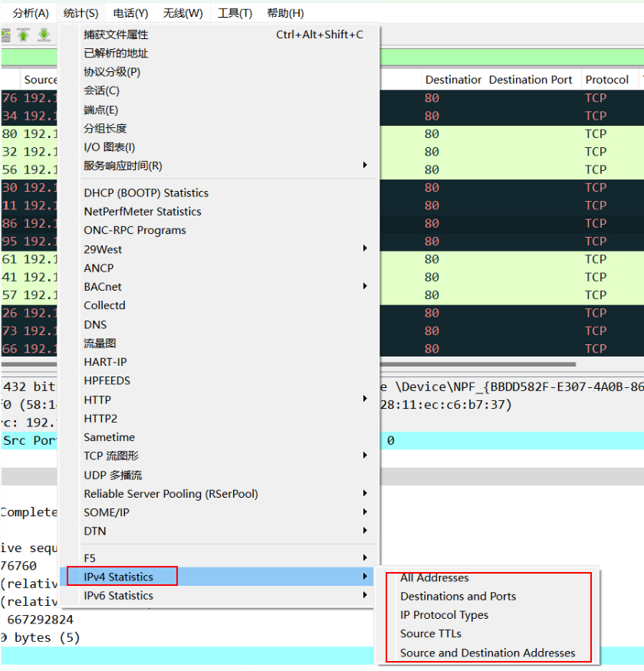Open the 工具(T) menu
This screenshot has width=644, height=671.
(235, 13)
